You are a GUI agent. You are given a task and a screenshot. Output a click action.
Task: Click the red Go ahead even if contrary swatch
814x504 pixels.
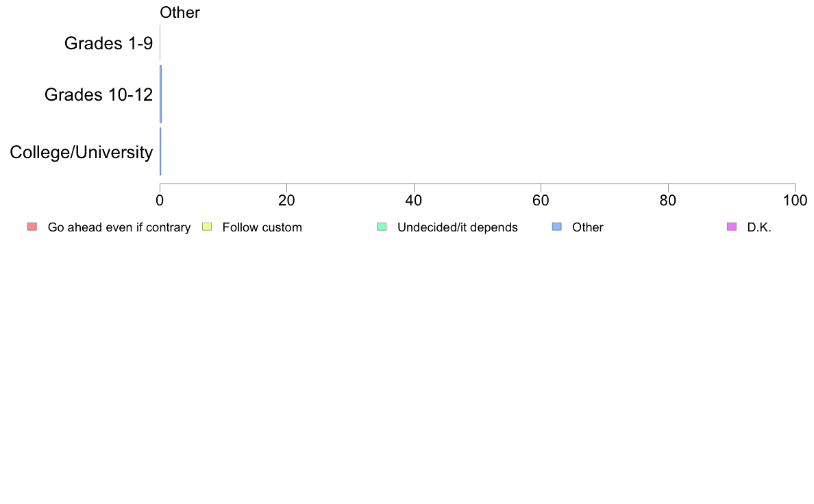click(x=32, y=227)
